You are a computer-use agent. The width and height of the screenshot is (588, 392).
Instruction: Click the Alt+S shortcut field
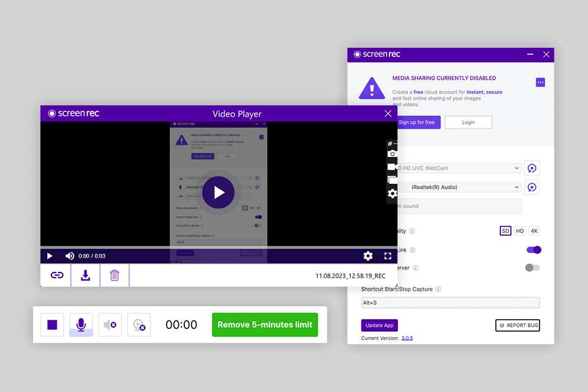(x=450, y=303)
